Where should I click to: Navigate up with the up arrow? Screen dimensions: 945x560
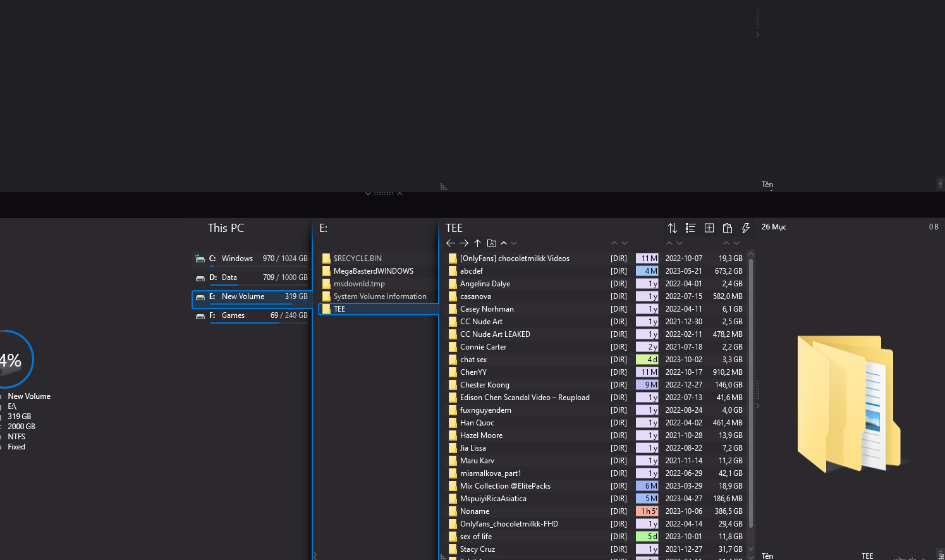pyautogui.click(x=478, y=243)
